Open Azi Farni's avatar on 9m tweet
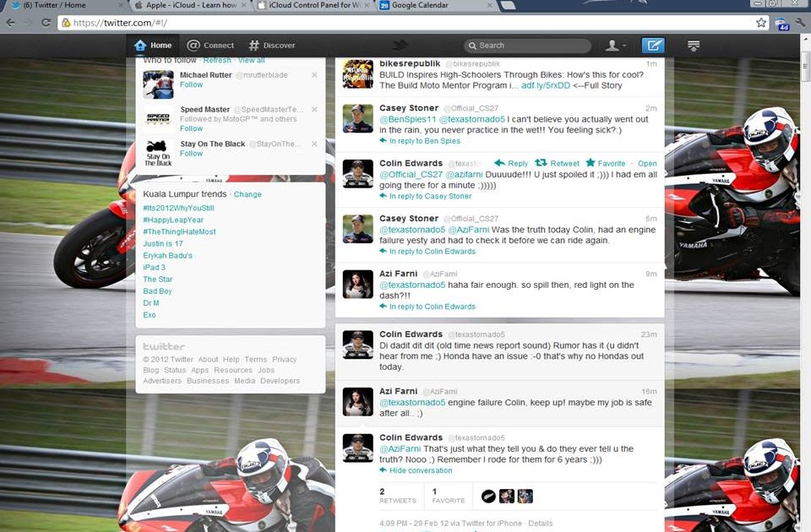This screenshot has height=532, width=811. (357, 285)
